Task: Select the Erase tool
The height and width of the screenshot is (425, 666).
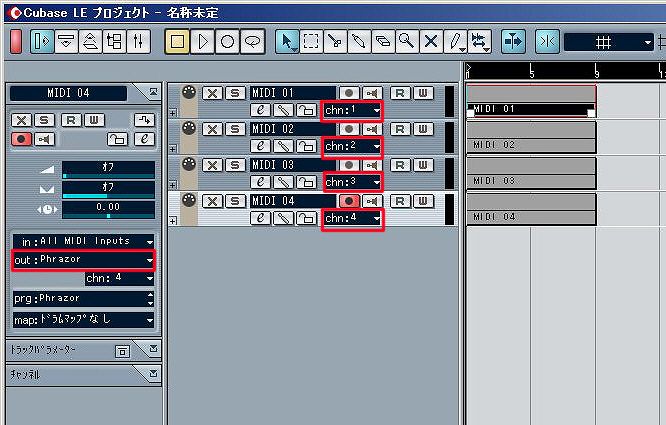Action: point(383,42)
